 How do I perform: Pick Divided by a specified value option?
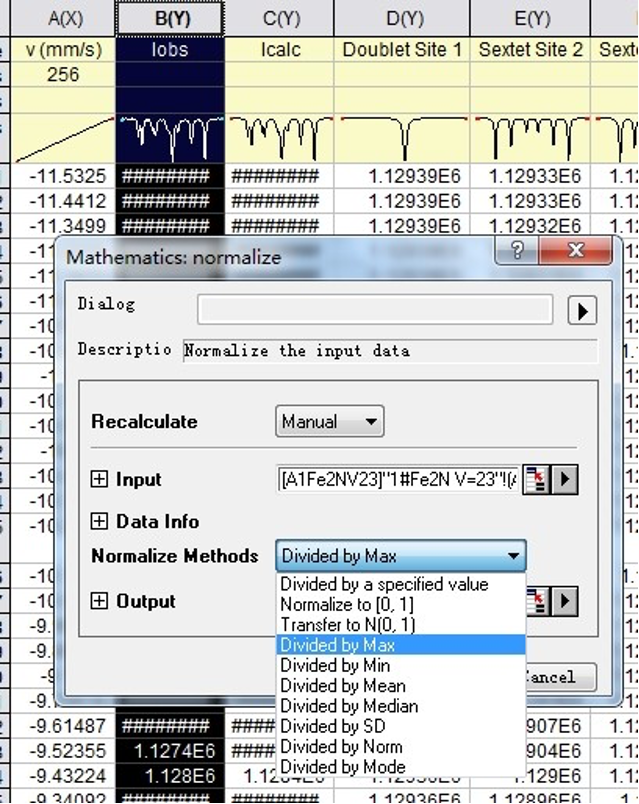(x=384, y=584)
